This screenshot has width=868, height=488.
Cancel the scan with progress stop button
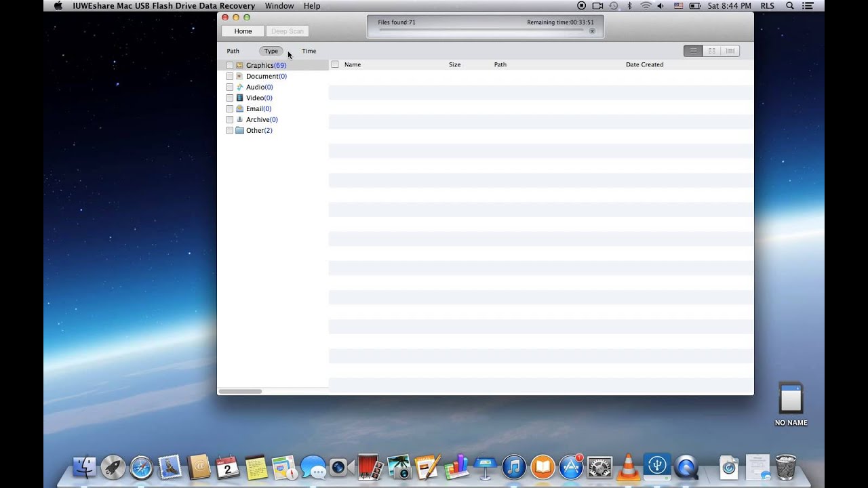point(592,30)
